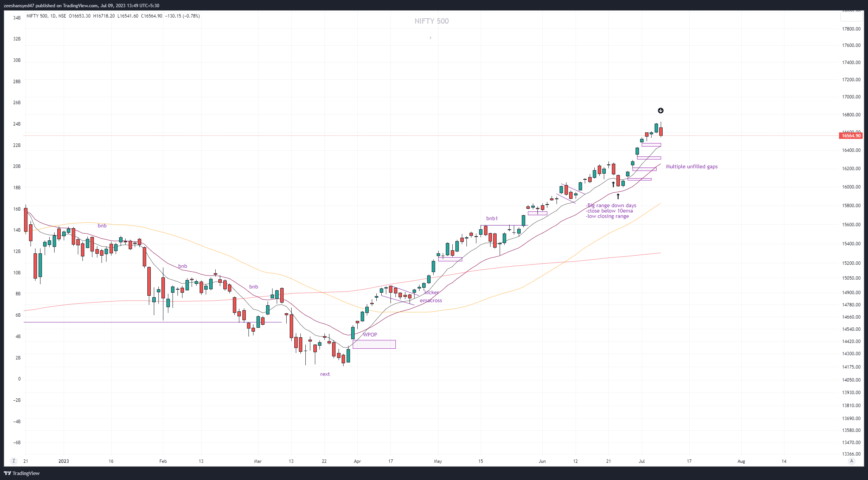
Task: Click the 'rext' annotation under March lows
Action: [x=325, y=374]
